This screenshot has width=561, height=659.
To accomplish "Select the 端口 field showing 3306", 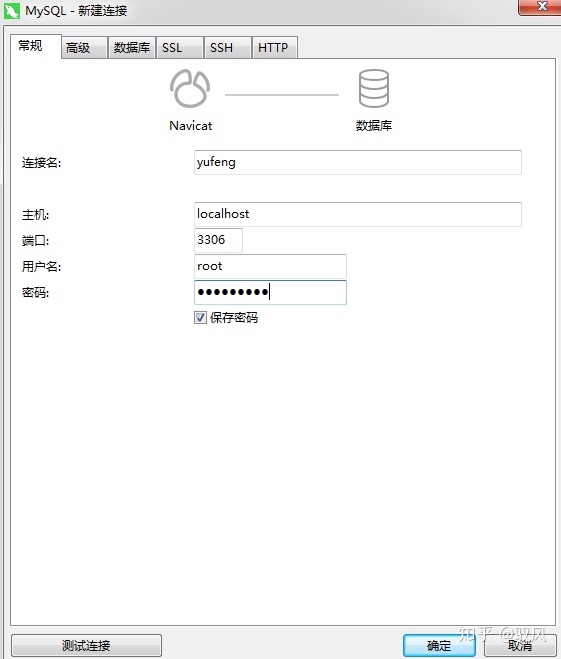I will 218,240.
